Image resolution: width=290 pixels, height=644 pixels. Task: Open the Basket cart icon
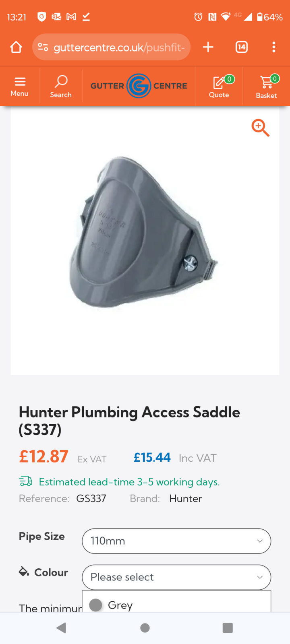(x=266, y=82)
